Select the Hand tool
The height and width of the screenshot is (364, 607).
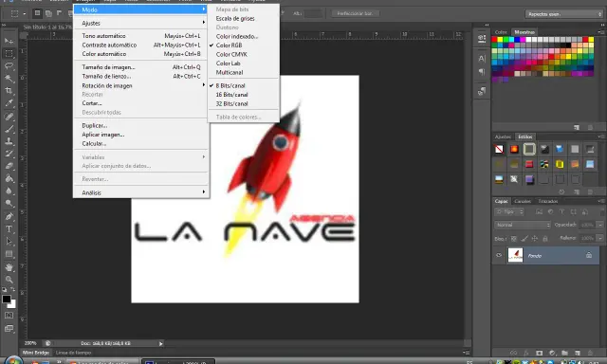point(9,267)
